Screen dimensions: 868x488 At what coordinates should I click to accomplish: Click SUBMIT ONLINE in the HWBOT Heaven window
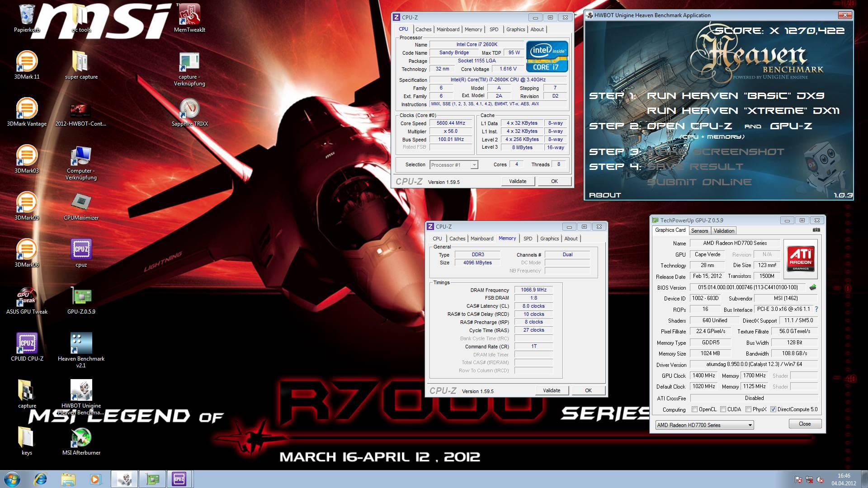coord(699,182)
